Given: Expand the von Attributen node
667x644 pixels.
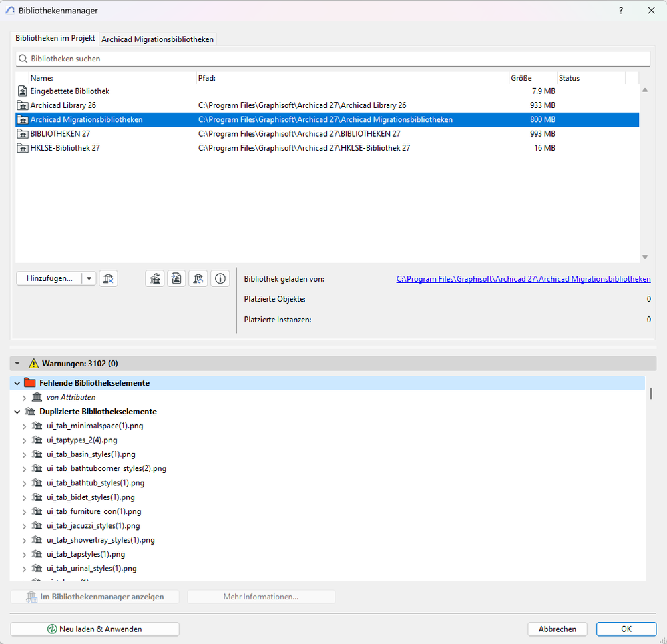Looking at the screenshot, I should click(x=24, y=398).
